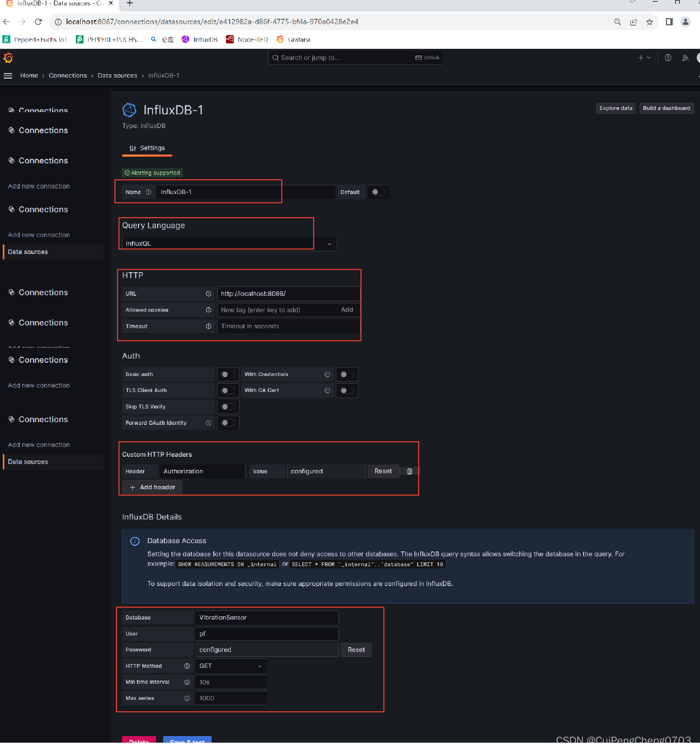Open Grafana home via the logo icon
Viewport: 700px width, 752px height.
(x=8, y=58)
